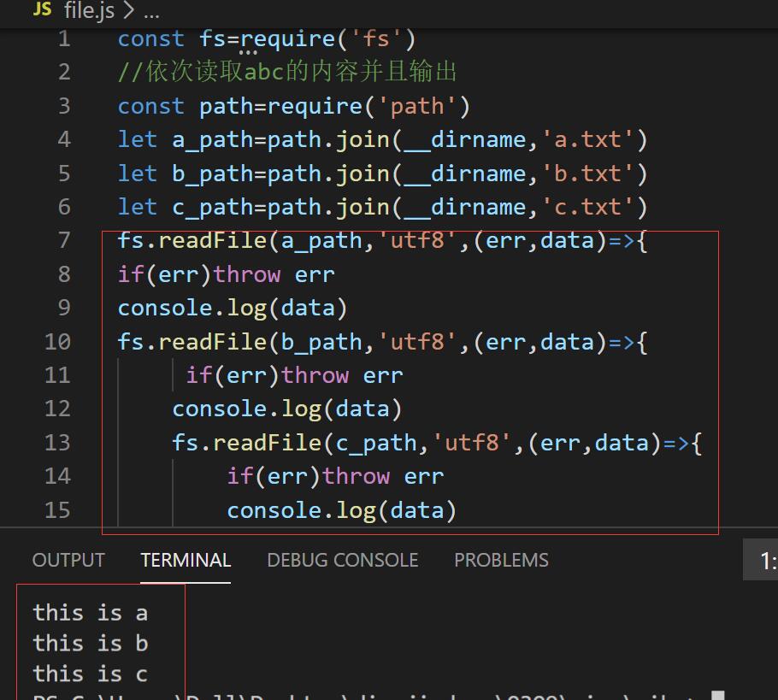Click the JS file icon in breadcrumb
Image resolution: width=778 pixels, height=700 pixels.
pos(42,9)
